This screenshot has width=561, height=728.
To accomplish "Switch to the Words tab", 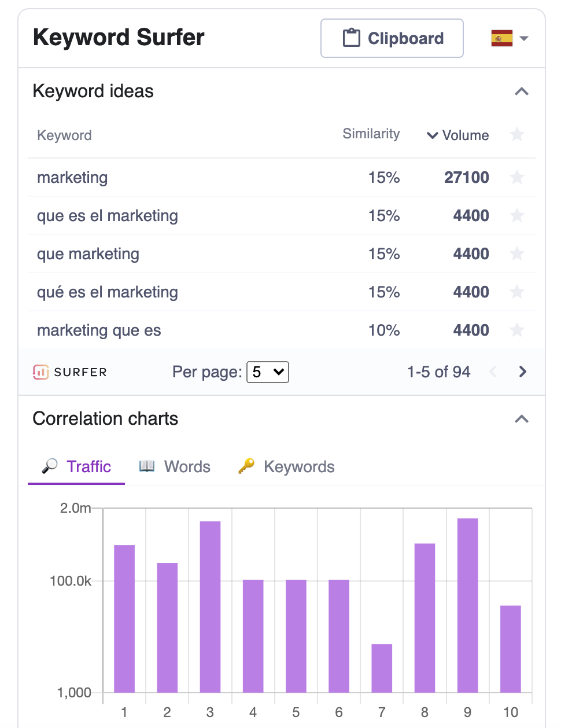I will click(x=175, y=466).
